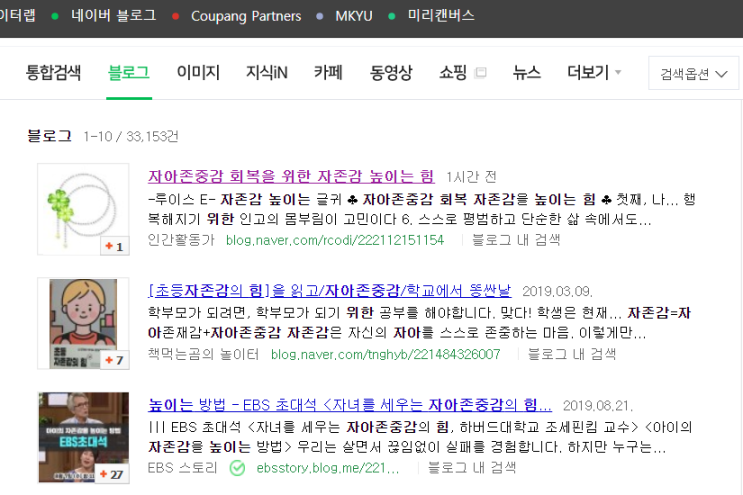Visit blog.naver.com/tnghyb/221484326007 URL

tap(386, 354)
